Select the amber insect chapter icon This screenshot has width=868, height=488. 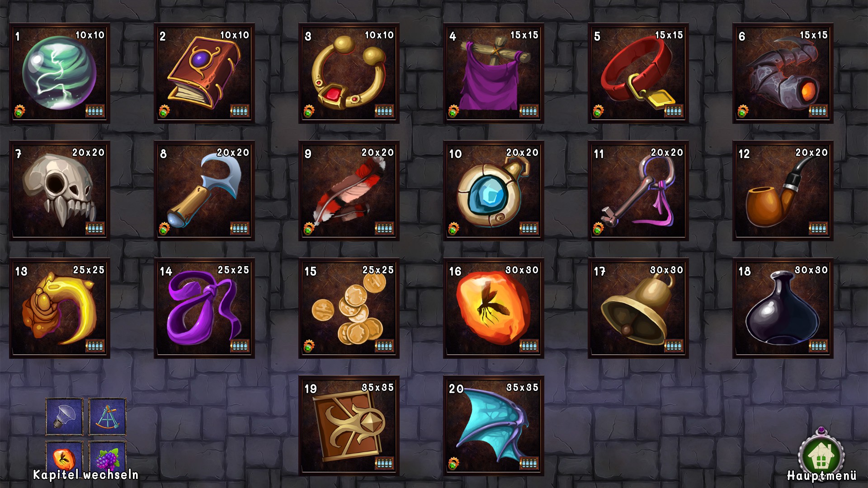64,456
